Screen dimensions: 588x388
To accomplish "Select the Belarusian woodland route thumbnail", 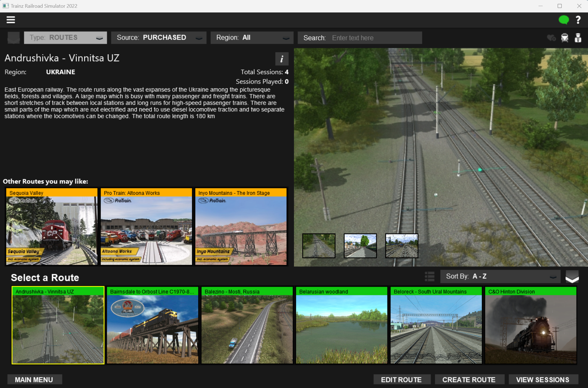I will pos(341,325).
